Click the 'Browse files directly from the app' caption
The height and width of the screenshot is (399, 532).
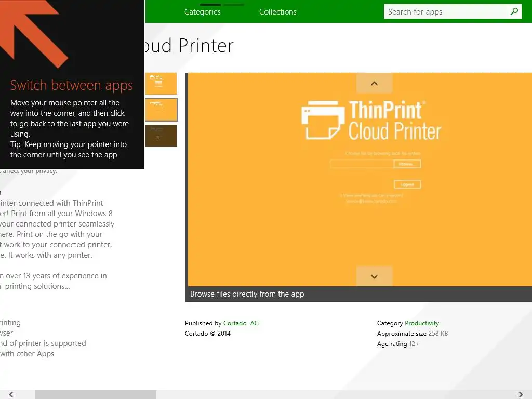[x=247, y=294]
